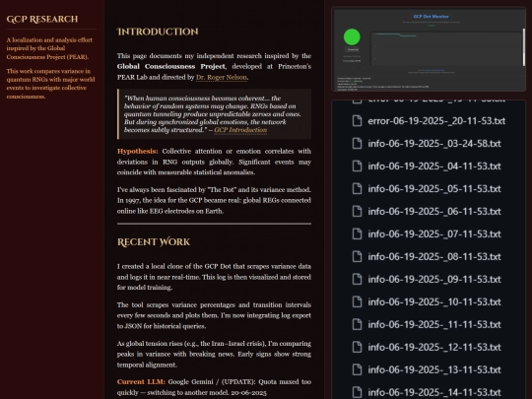This screenshot has width=532, height=399.
Task: Click file icon for info-06-19-2025-_04-11-53.txt
Action: click(357, 166)
